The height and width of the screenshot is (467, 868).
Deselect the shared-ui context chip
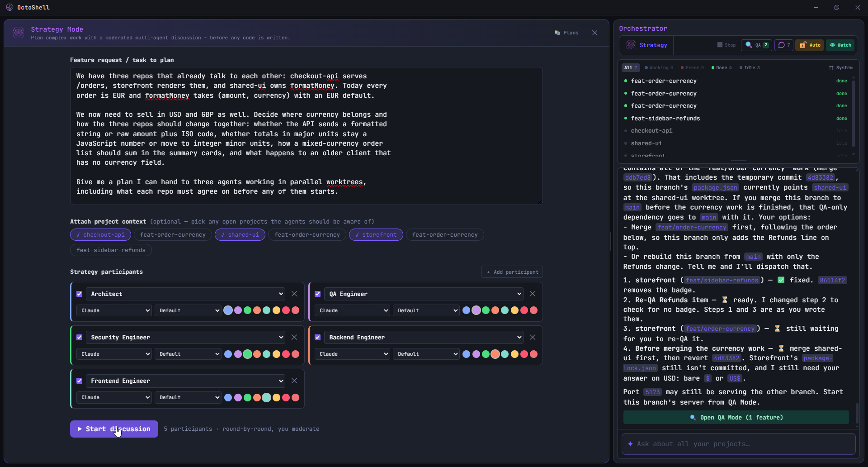(240, 234)
